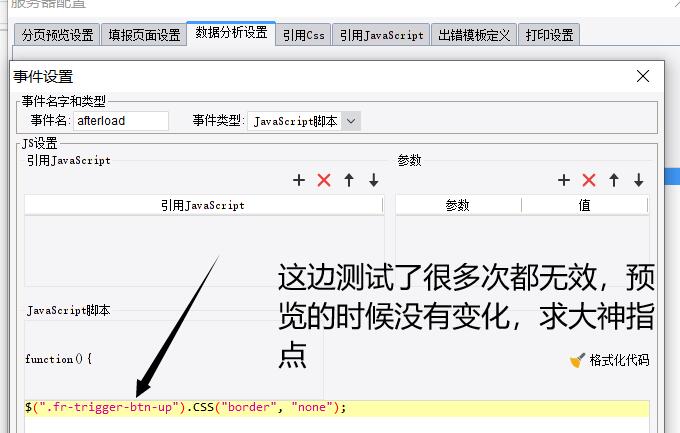Switch to 出错模板定义 tab

point(474,35)
